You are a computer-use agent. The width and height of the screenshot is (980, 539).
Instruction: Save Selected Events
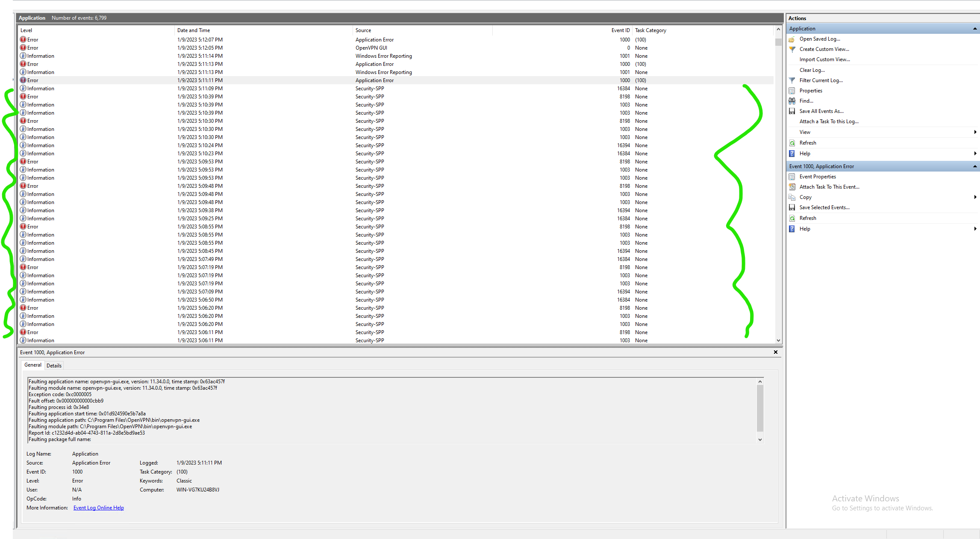coord(824,207)
